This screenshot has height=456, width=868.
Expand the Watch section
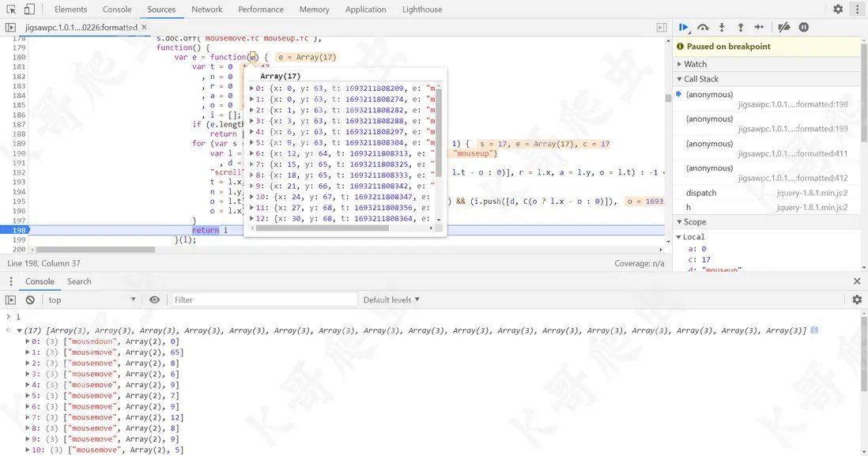click(696, 64)
